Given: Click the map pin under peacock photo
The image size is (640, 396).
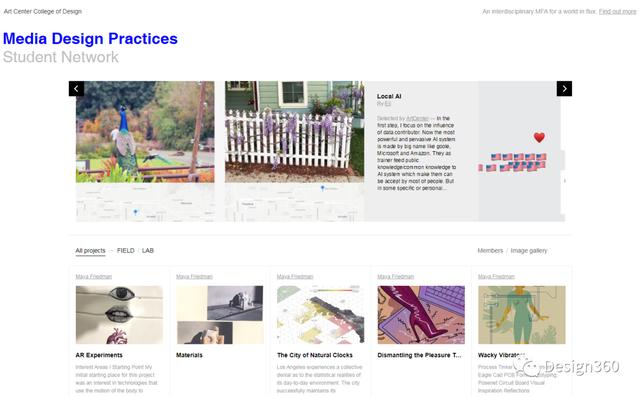Looking at the screenshot, I should pyautogui.click(x=136, y=212).
